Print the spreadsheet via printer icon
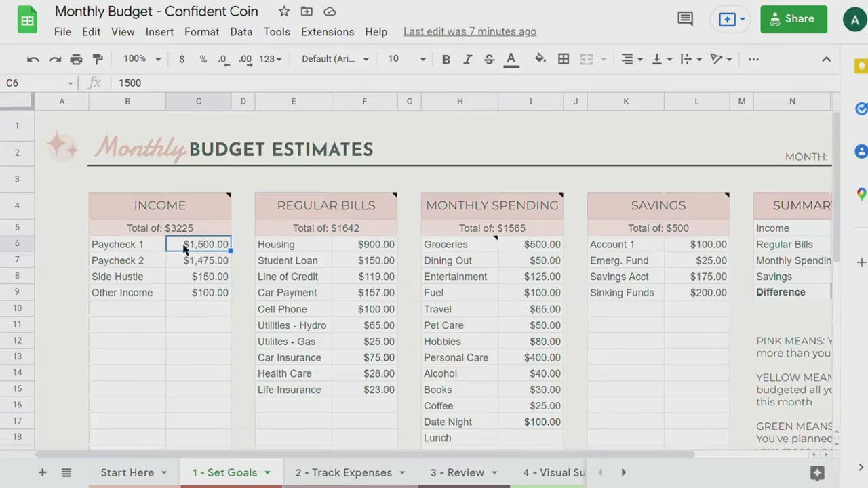The width and height of the screenshot is (868, 488). pyautogui.click(x=76, y=59)
